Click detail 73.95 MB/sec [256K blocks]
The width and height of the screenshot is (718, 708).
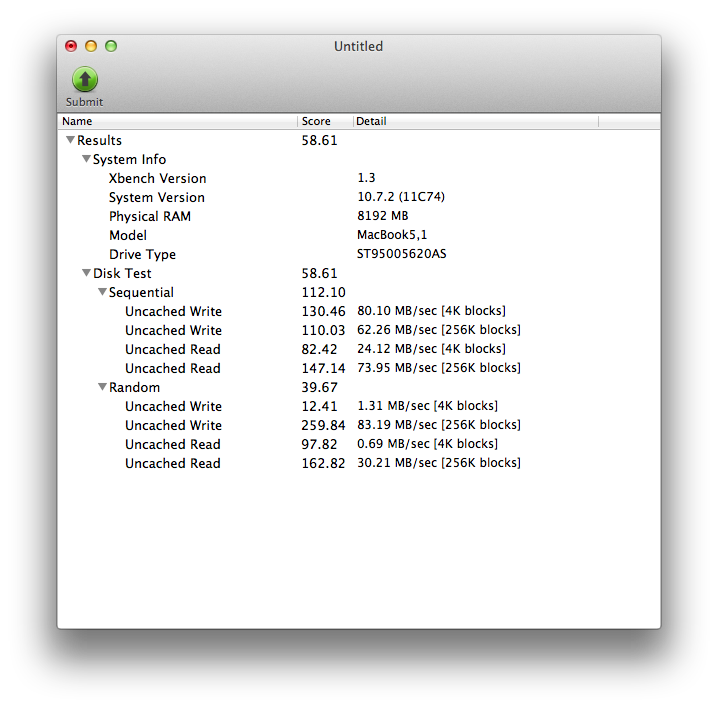coord(439,368)
